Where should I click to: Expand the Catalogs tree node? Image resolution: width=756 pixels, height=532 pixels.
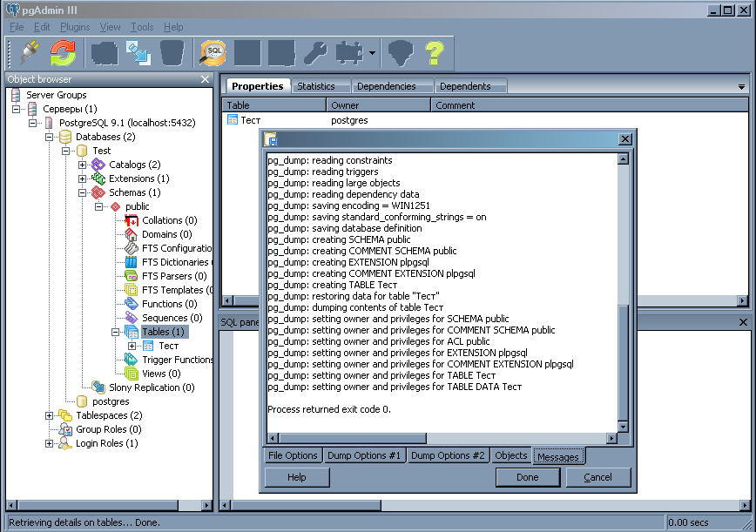[83, 165]
